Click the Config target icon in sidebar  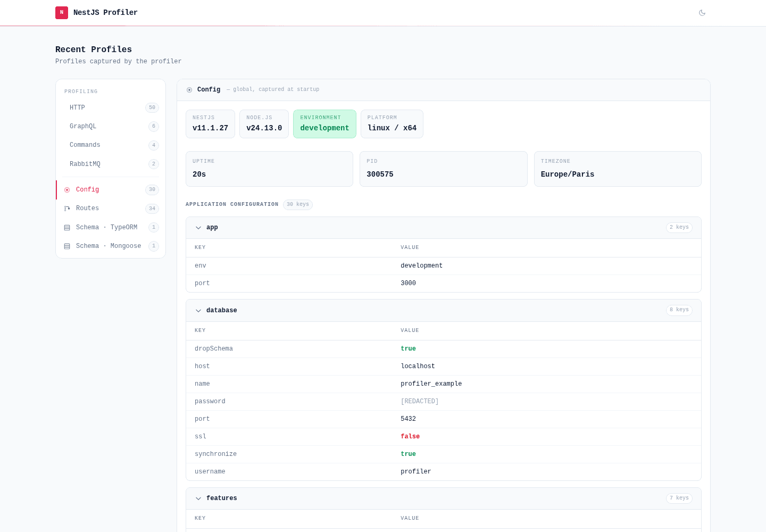(67, 190)
